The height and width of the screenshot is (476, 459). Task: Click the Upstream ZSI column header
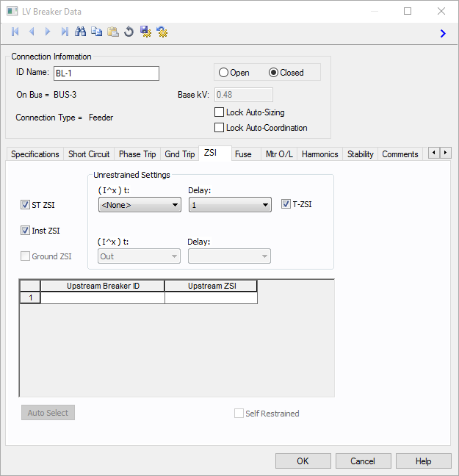pyautogui.click(x=211, y=286)
